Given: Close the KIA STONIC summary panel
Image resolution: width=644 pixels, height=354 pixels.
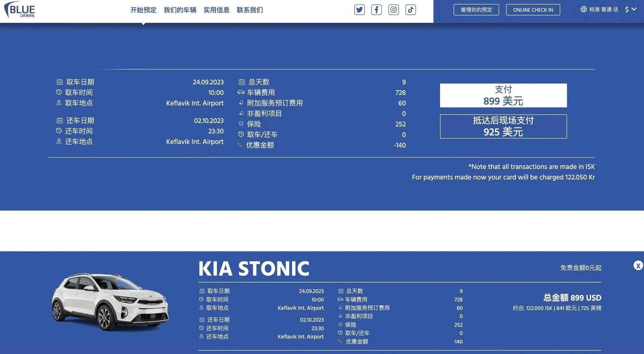Looking at the screenshot, I should click(638, 266).
